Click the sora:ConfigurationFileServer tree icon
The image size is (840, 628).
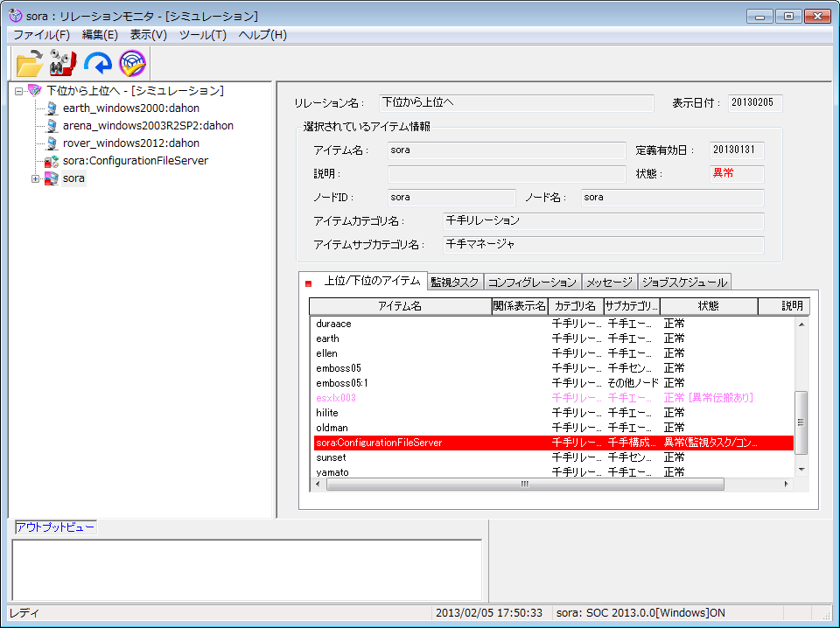52,161
